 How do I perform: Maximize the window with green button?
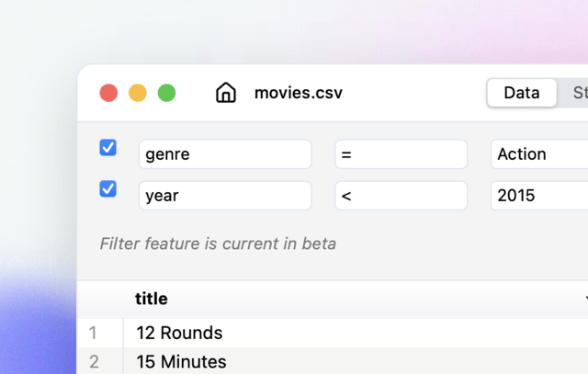click(166, 93)
